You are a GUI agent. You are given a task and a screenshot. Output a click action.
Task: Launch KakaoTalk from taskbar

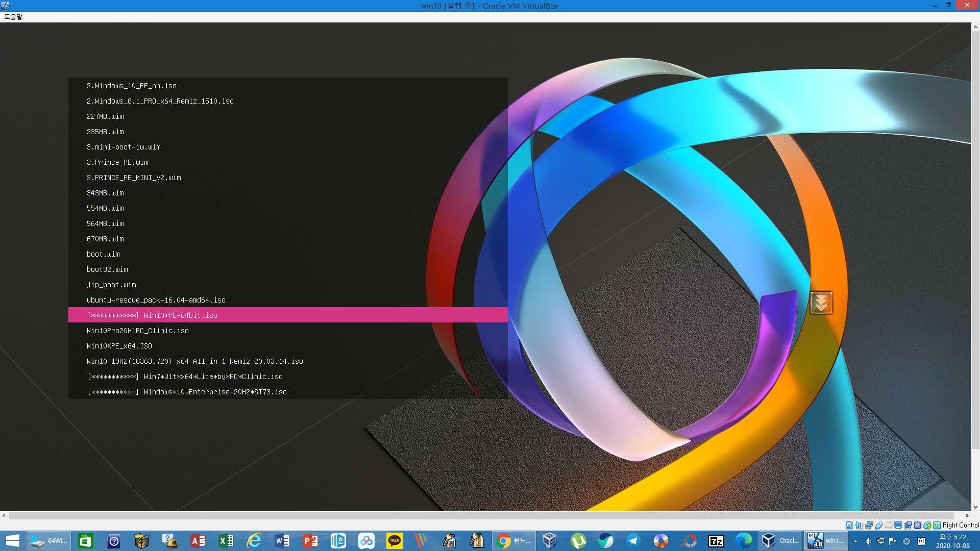tap(394, 541)
